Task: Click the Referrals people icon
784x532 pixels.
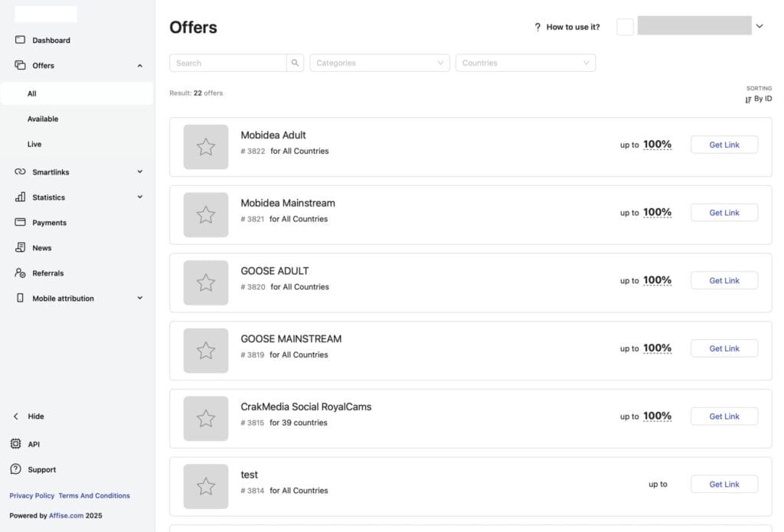Action: (20, 273)
